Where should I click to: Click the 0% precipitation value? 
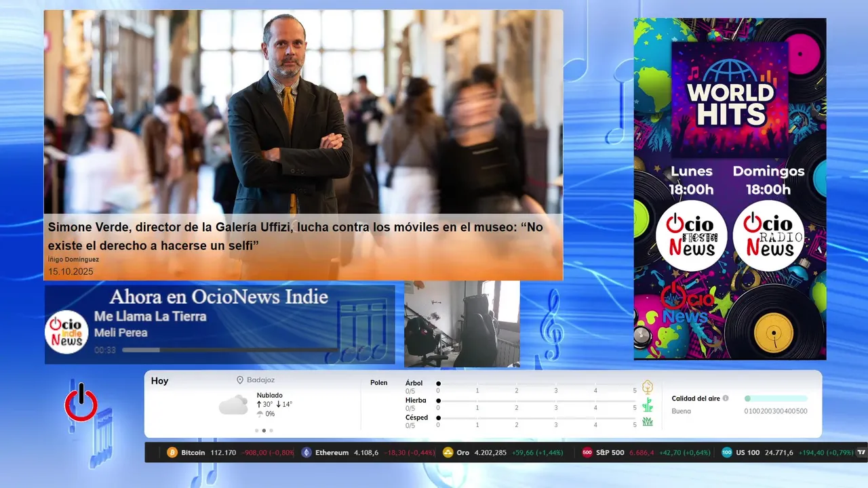coord(270,414)
